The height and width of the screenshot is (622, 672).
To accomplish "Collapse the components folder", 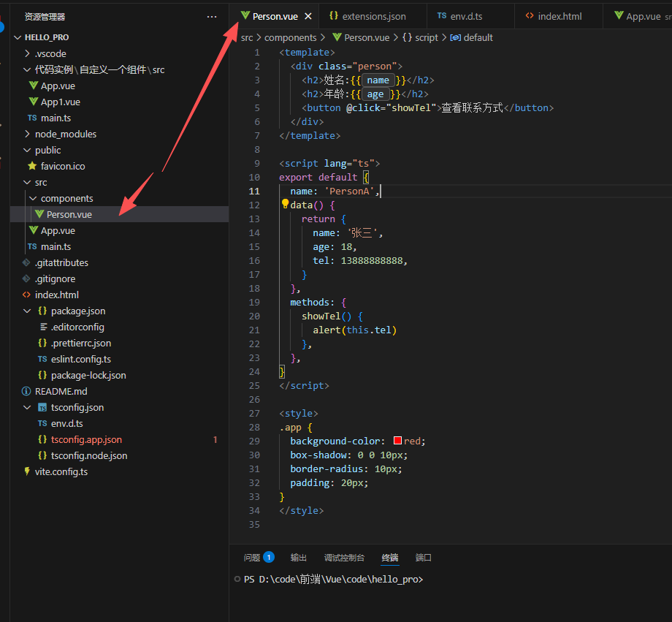I will pos(33,198).
